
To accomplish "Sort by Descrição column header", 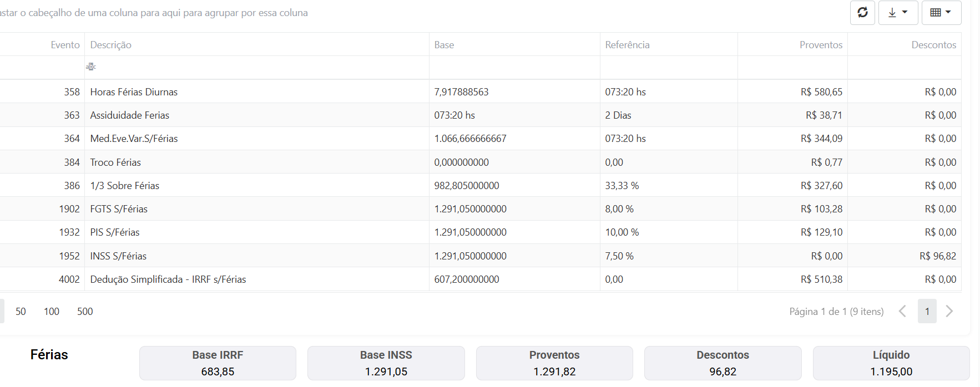I will [111, 45].
